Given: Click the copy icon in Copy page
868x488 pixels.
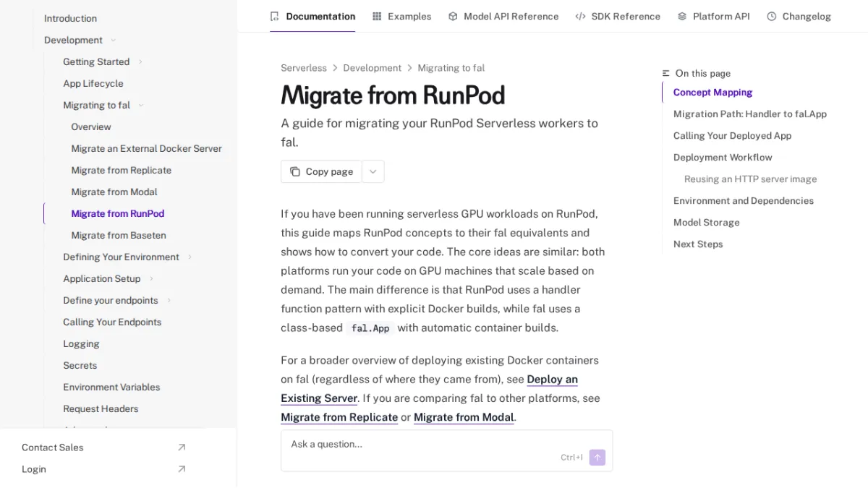Looking at the screenshot, I should pos(295,171).
